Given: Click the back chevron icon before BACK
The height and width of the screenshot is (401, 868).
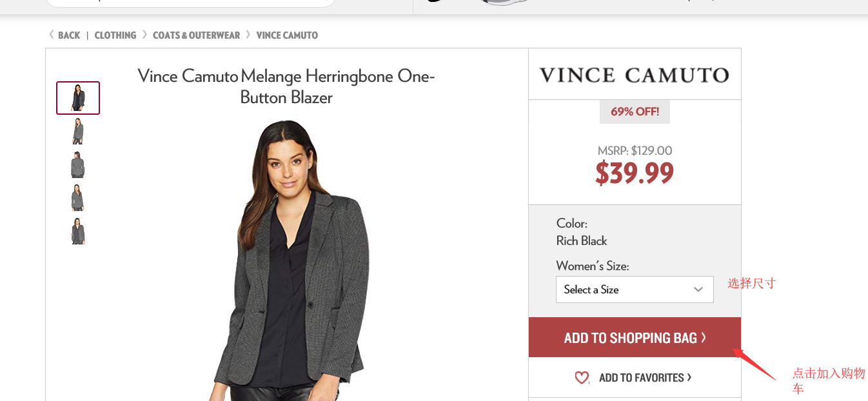Looking at the screenshot, I should (52, 35).
